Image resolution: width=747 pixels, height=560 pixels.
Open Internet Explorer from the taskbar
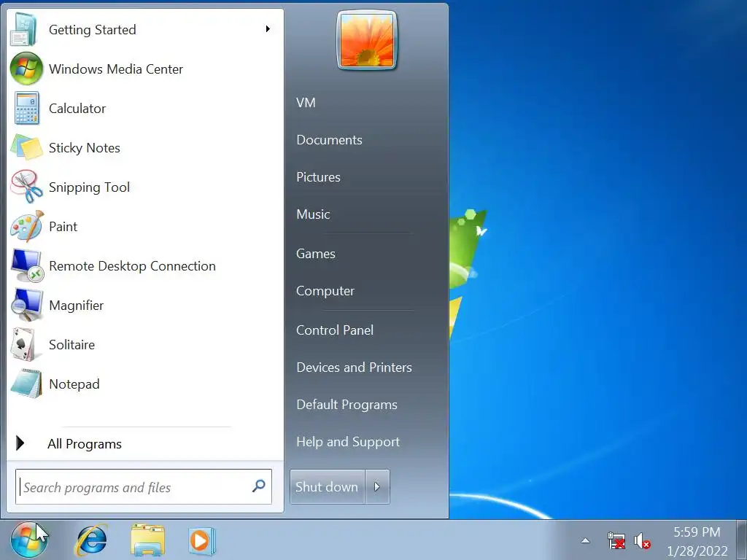91,540
